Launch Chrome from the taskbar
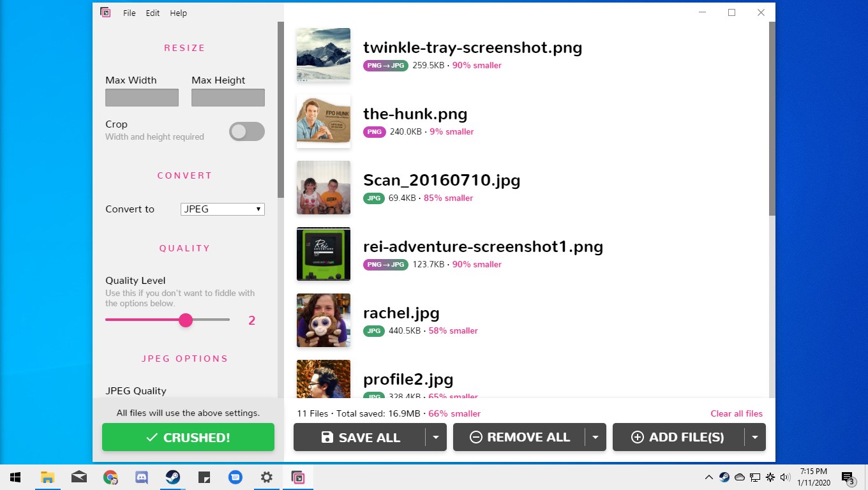The width and height of the screenshot is (868, 490). 110,477
